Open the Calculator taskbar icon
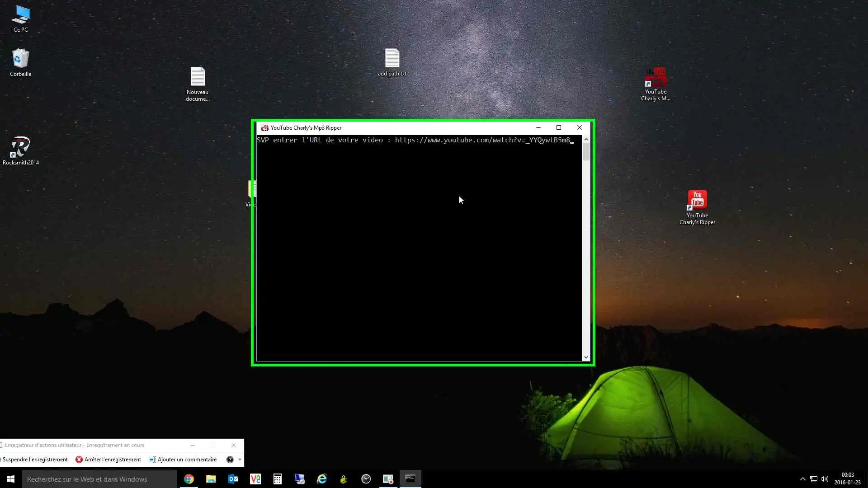Screen dimensions: 868x488 [x=278, y=479]
